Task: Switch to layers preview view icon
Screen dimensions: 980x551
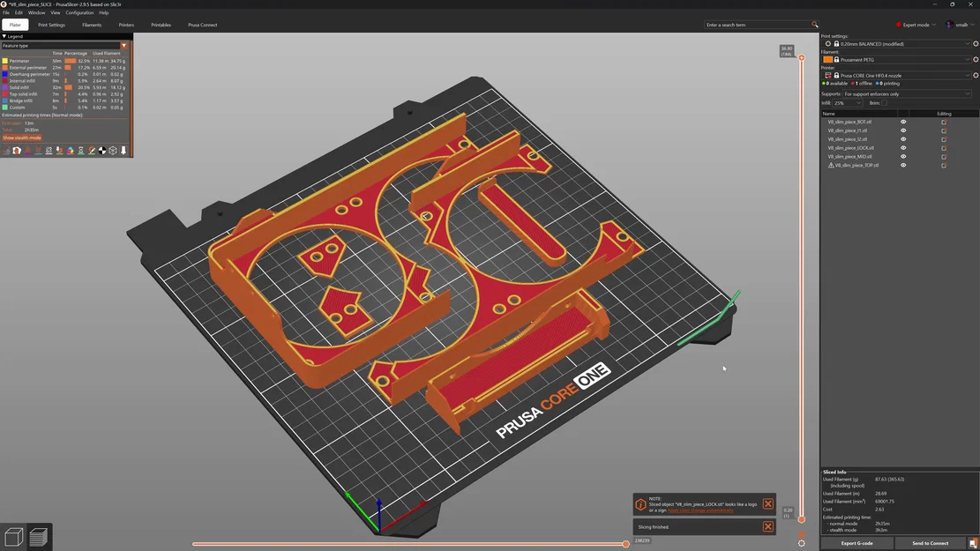Action: tap(39, 537)
